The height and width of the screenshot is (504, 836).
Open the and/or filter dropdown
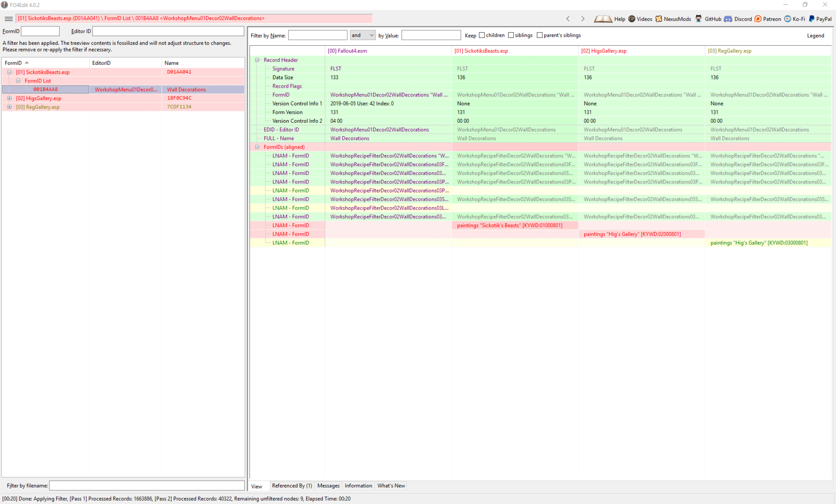coord(362,35)
